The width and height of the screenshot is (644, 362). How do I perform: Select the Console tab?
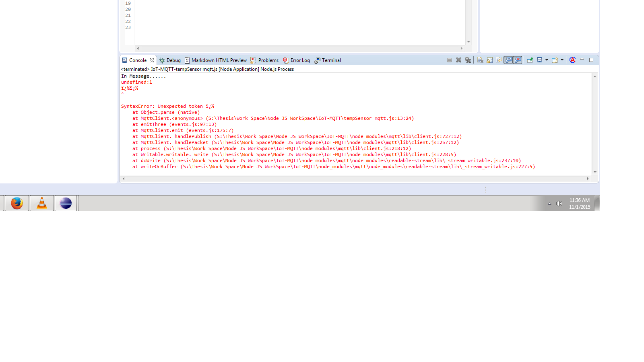click(x=138, y=60)
